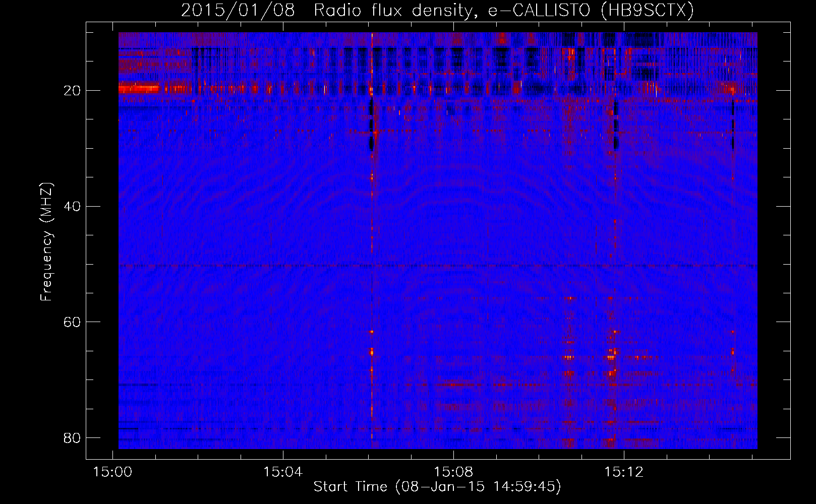Click the '15:00' time tick label

pyautogui.click(x=112, y=472)
